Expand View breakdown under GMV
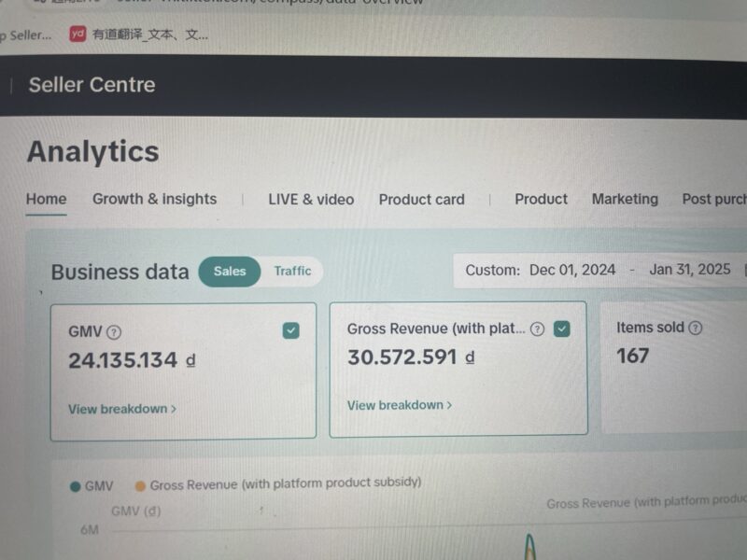Image resolution: width=747 pixels, height=560 pixels. (121, 409)
